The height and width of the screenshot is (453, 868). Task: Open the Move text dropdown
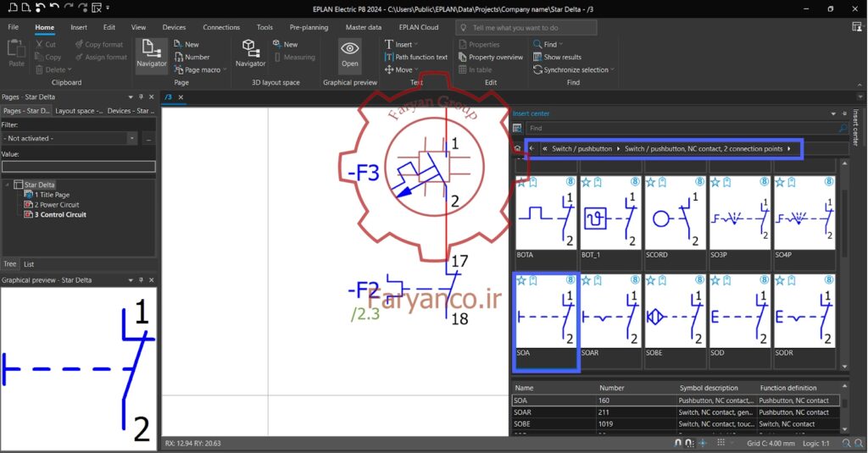pyautogui.click(x=401, y=69)
